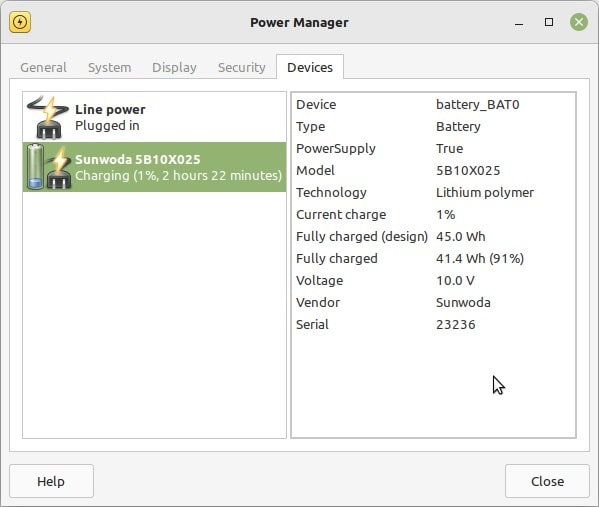This screenshot has height=507, width=599.
Task: Click the 'battery_BAT0' device value
Action: 478,105
